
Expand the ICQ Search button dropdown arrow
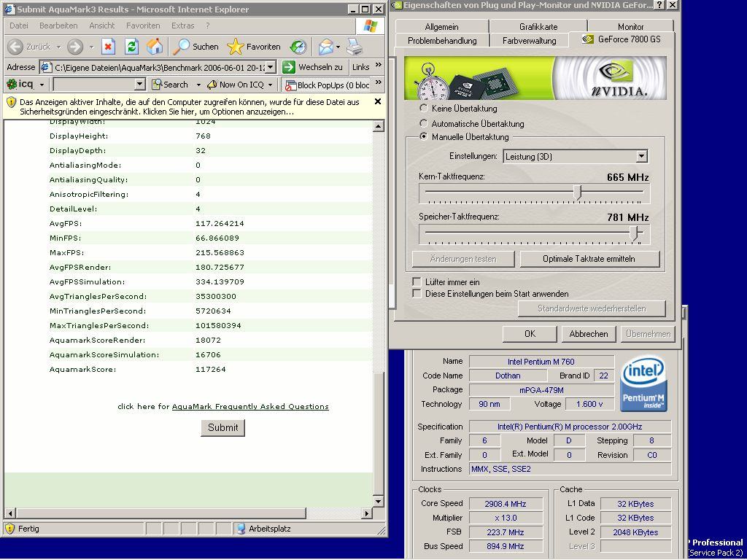[198, 85]
